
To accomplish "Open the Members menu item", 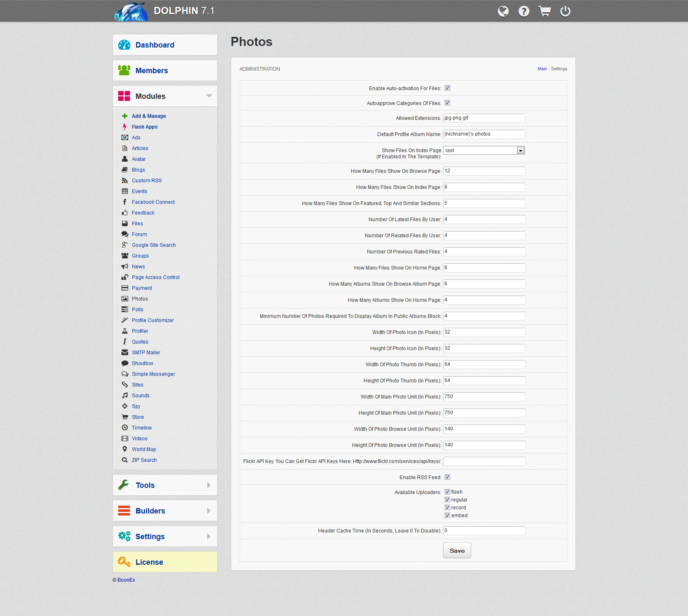I will (152, 71).
